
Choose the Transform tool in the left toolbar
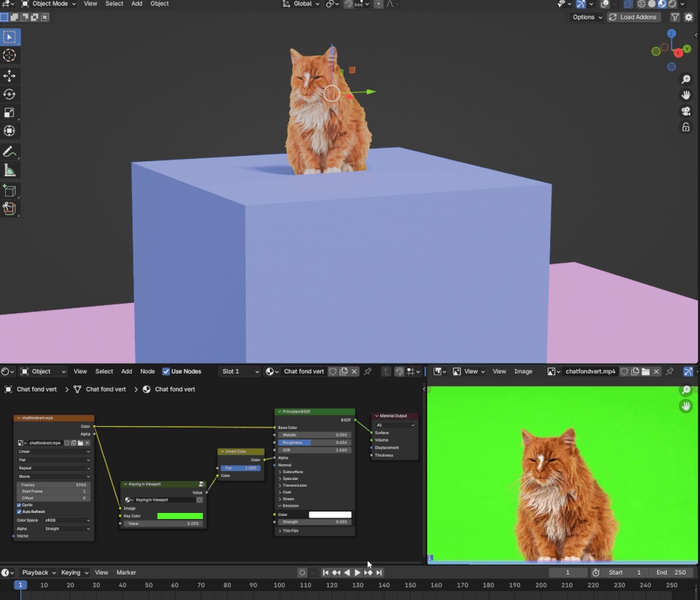pyautogui.click(x=10, y=131)
